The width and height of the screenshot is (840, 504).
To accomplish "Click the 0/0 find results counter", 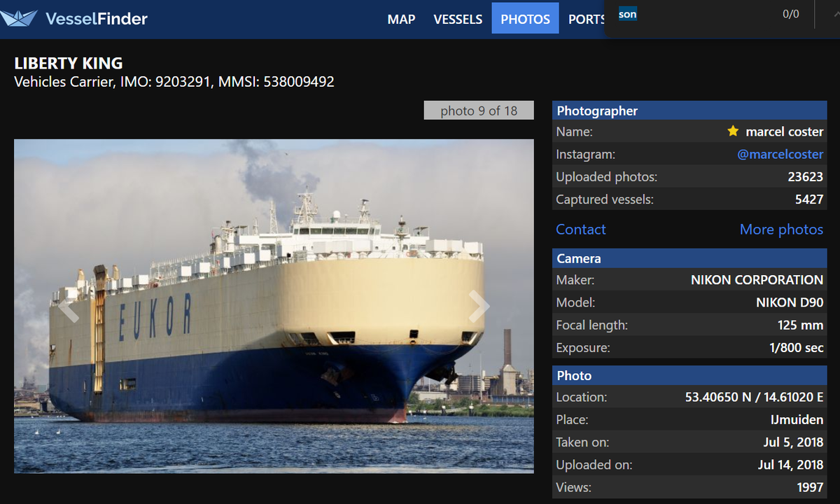I will coord(790,14).
